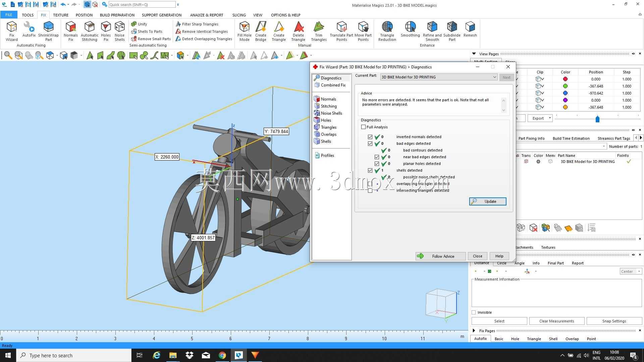
Task: Select the Normals Fix tool
Action: click(71, 31)
